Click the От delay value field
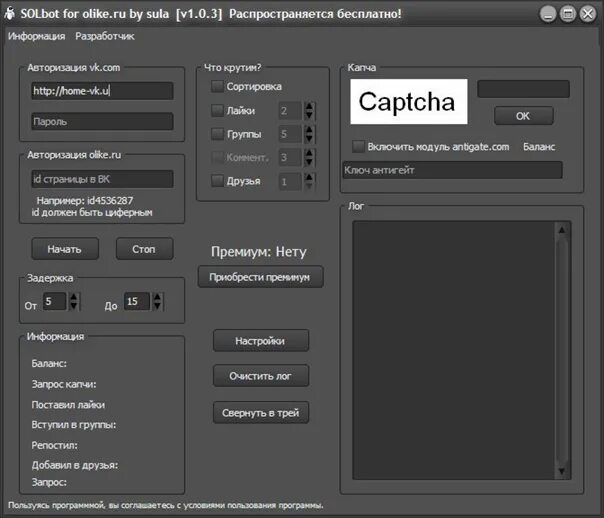 point(55,302)
